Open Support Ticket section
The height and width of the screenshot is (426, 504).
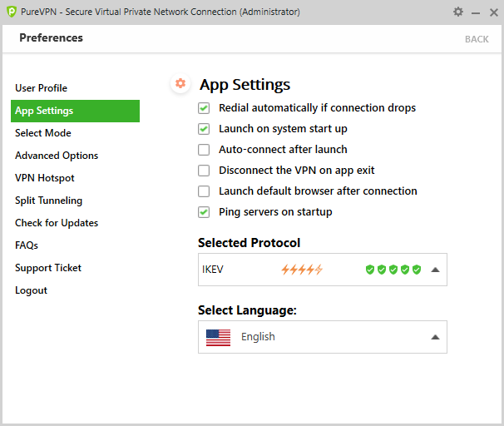pos(48,268)
